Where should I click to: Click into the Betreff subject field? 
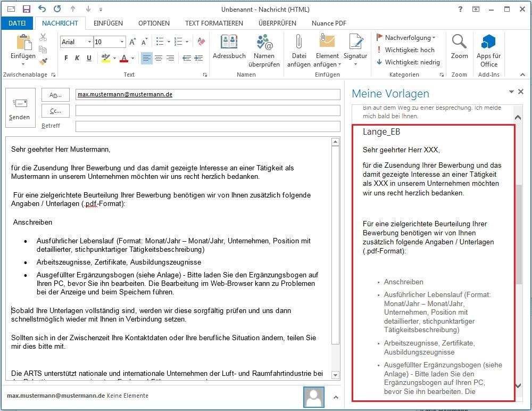pyautogui.click(x=207, y=126)
